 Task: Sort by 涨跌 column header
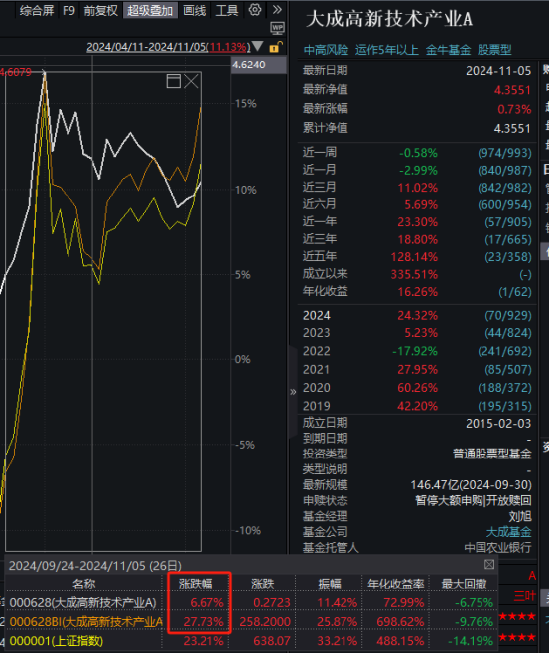point(263,584)
